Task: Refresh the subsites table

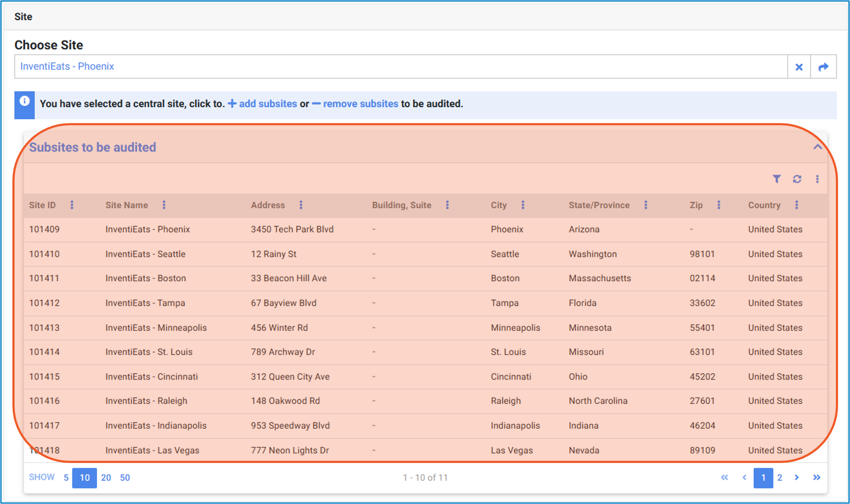Action: [797, 179]
